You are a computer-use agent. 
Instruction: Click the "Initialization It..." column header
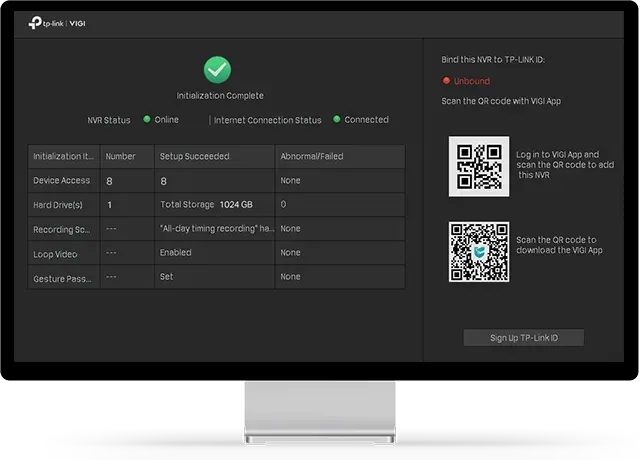coord(63,156)
